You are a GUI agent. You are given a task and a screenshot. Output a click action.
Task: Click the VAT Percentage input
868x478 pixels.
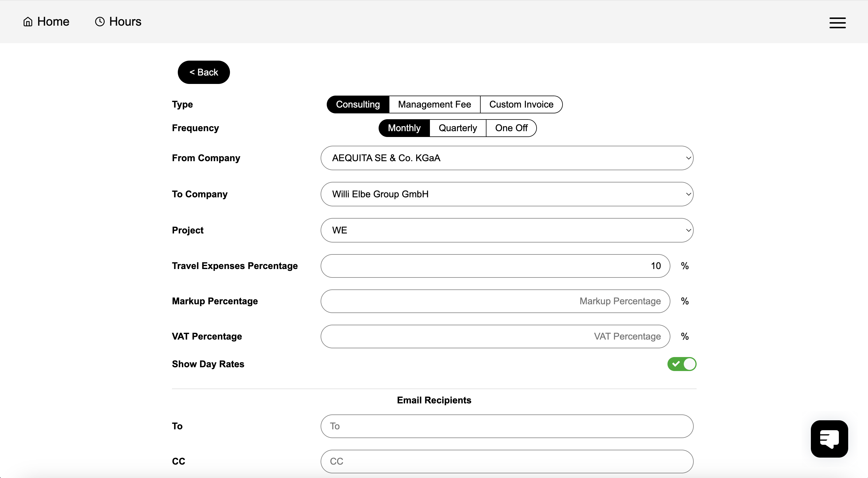(495, 336)
